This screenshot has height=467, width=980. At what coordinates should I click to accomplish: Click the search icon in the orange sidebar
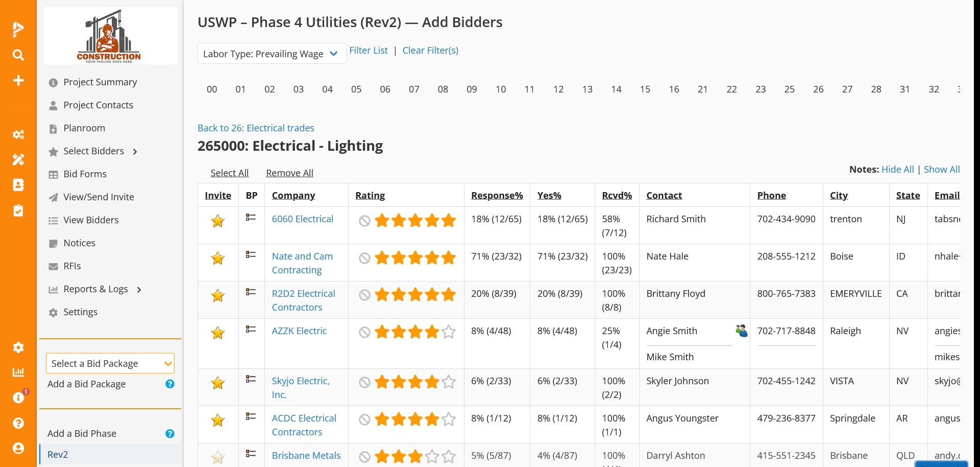point(18,55)
